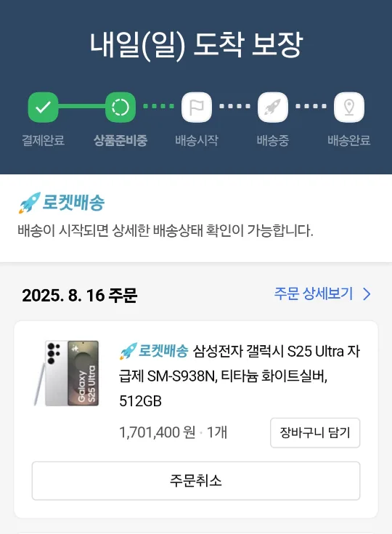The width and height of the screenshot is (392, 534).
Task: Click the green progress line between first steps
Action: coord(81,107)
